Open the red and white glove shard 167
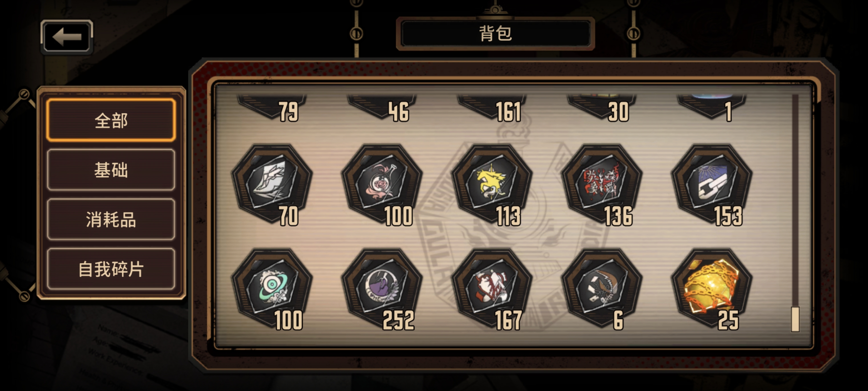The height and width of the screenshot is (391, 868). pos(492,289)
